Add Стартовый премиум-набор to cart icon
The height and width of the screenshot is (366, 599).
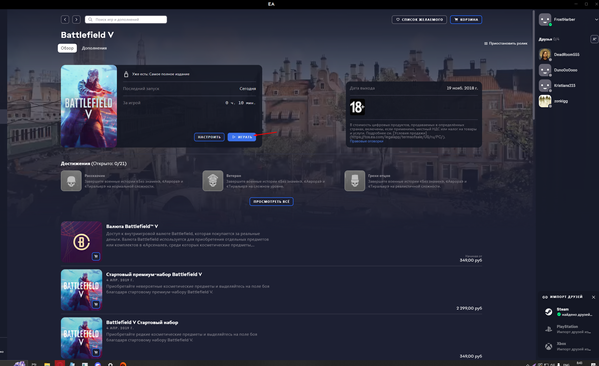(x=96, y=304)
